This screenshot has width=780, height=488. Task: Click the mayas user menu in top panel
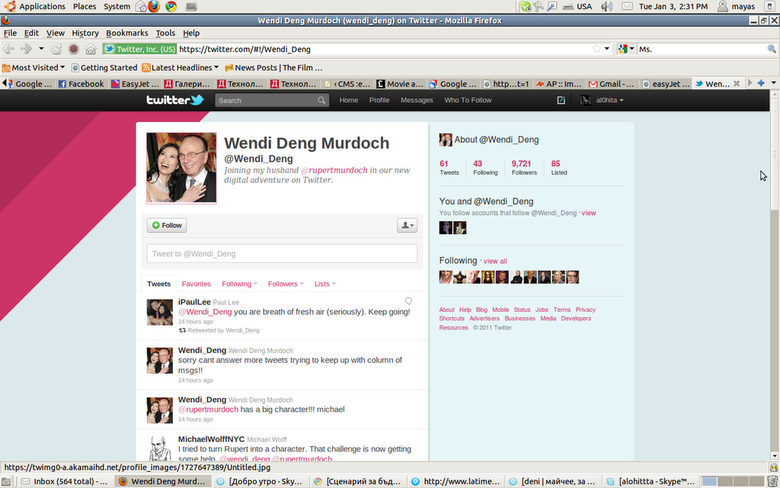coord(737,6)
